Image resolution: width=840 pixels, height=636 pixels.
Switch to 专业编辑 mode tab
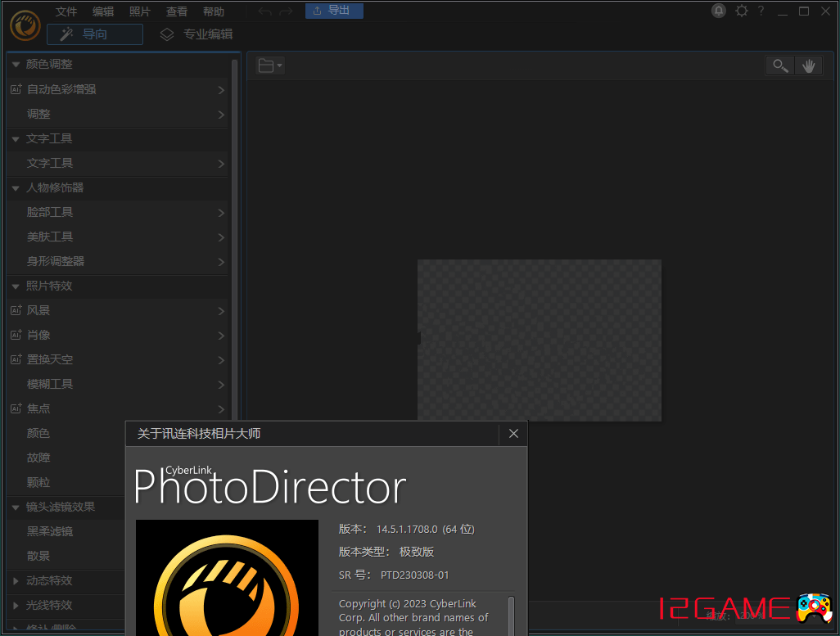[196, 34]
